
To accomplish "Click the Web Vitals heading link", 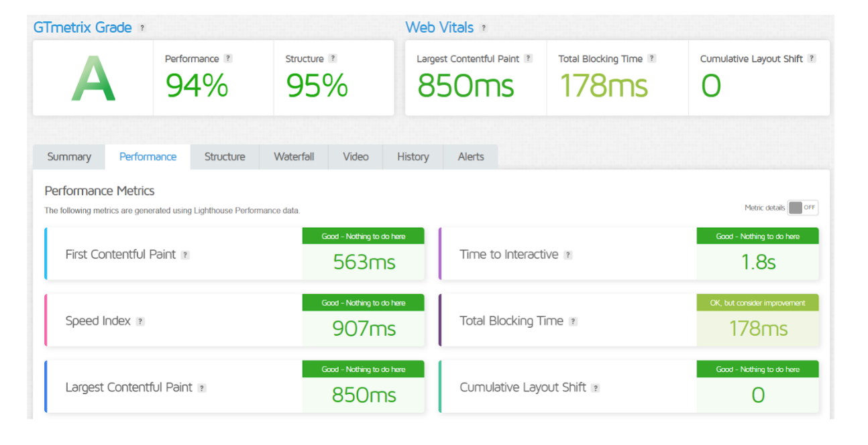I will point(439,27).
